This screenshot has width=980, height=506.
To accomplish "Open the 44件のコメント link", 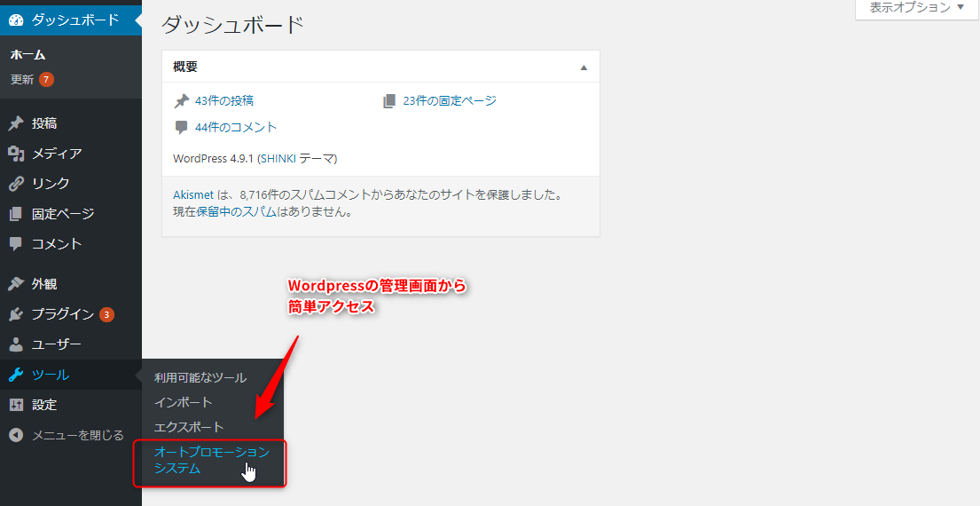I will [236, 128].
